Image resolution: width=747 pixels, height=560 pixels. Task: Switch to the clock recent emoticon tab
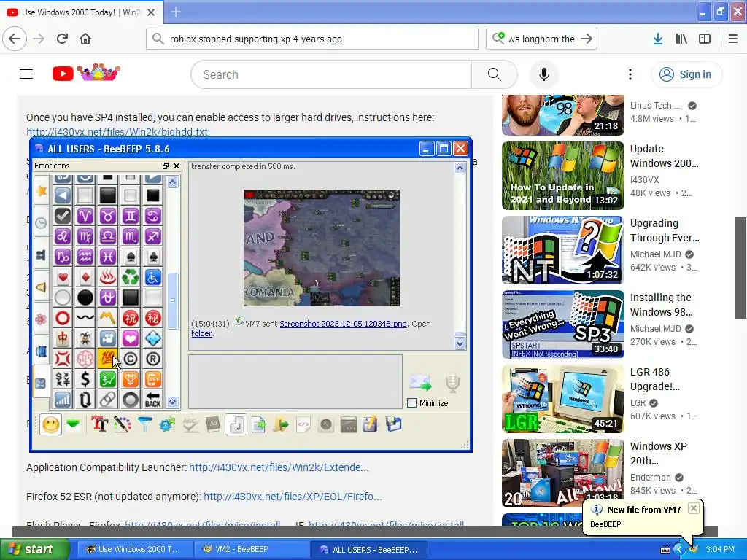point(42,222)
